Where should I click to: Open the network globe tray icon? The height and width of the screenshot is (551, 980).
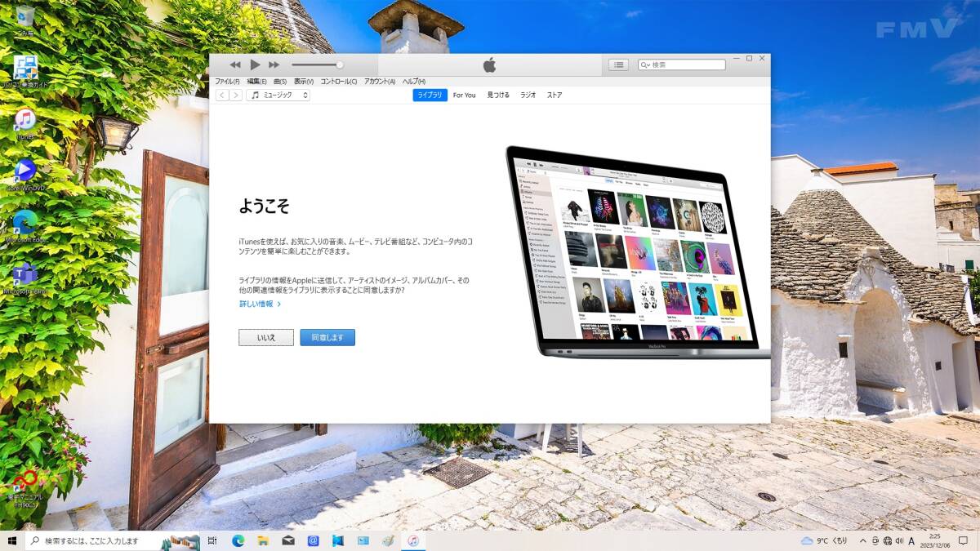888,540
